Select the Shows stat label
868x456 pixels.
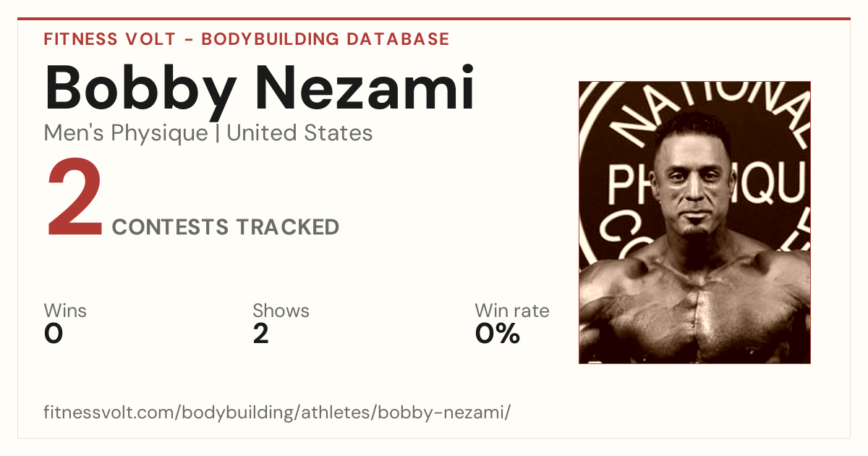281,311
